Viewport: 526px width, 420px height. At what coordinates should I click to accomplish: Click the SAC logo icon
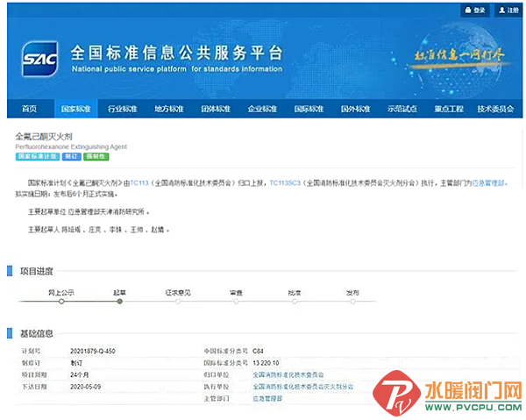[x=39, y=59]
